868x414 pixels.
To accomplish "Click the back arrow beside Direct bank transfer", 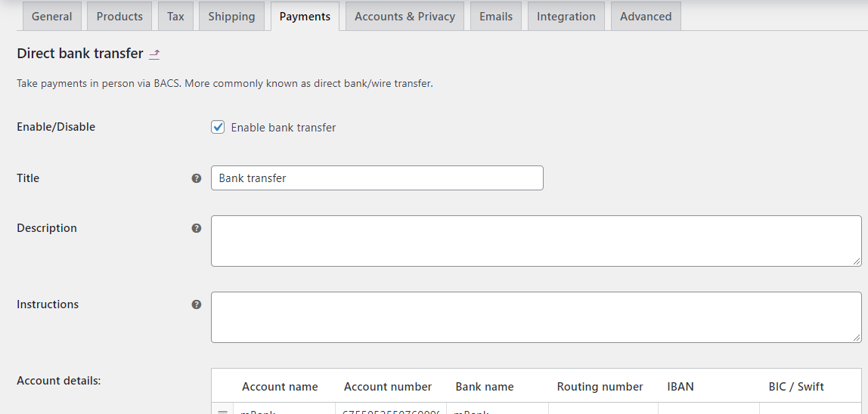I will [154, 54].
